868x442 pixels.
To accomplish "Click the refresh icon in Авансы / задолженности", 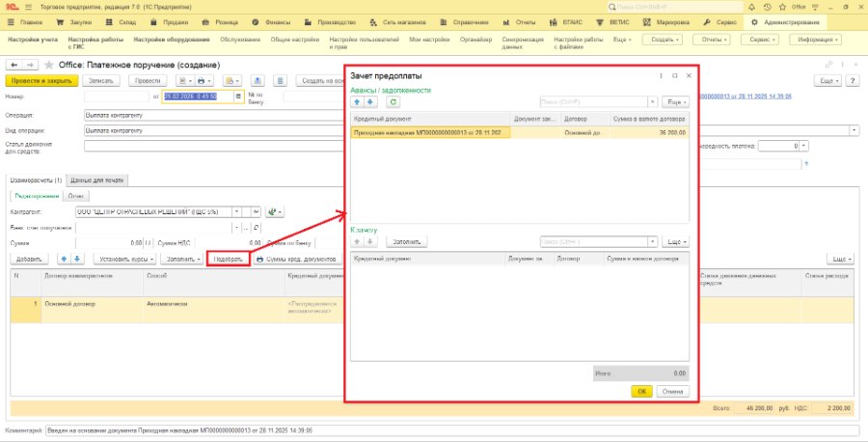I will coord(393,102).
